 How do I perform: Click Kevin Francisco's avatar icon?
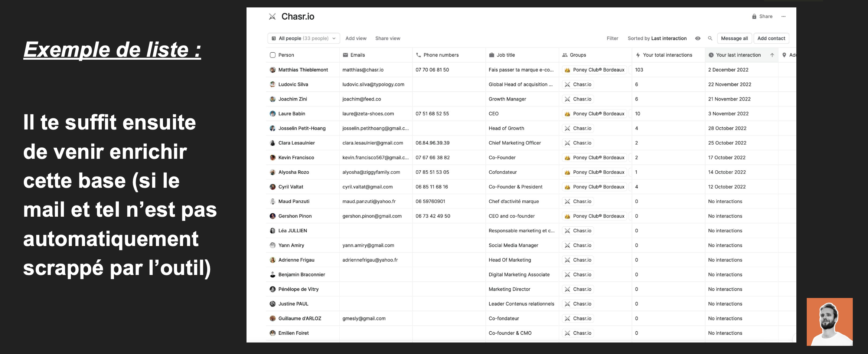point(273,157)
